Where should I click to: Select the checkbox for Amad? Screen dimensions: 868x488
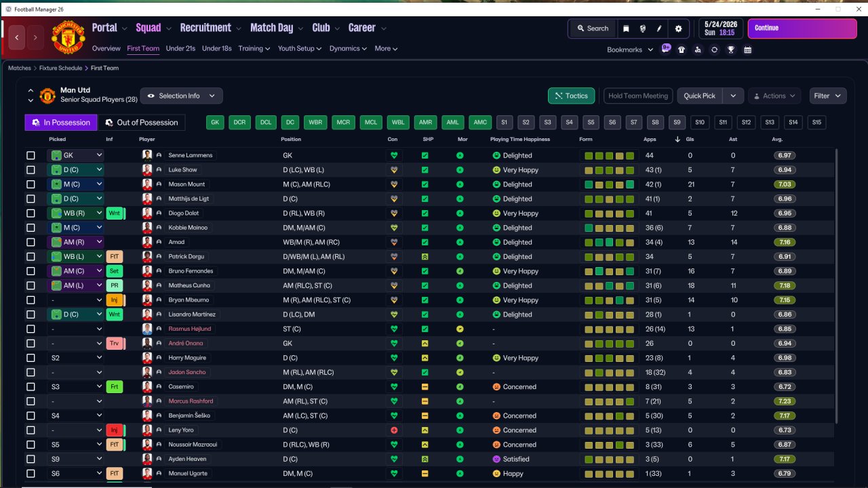[x=31, y=242]
